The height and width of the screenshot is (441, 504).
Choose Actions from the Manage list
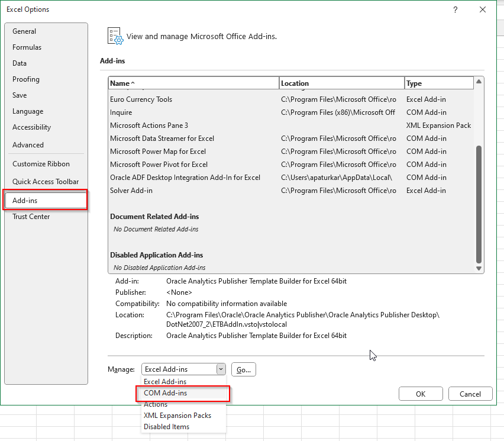[x=183, y=404]
